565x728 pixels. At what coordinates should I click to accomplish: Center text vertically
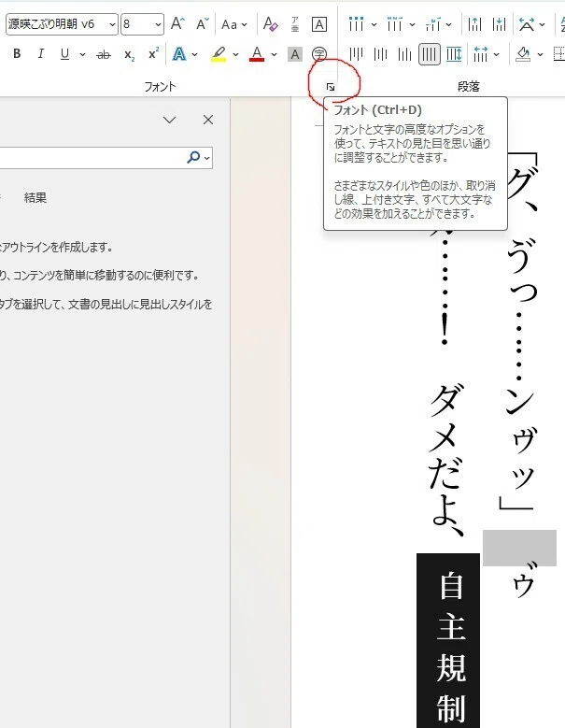click(x=380, y=55)
